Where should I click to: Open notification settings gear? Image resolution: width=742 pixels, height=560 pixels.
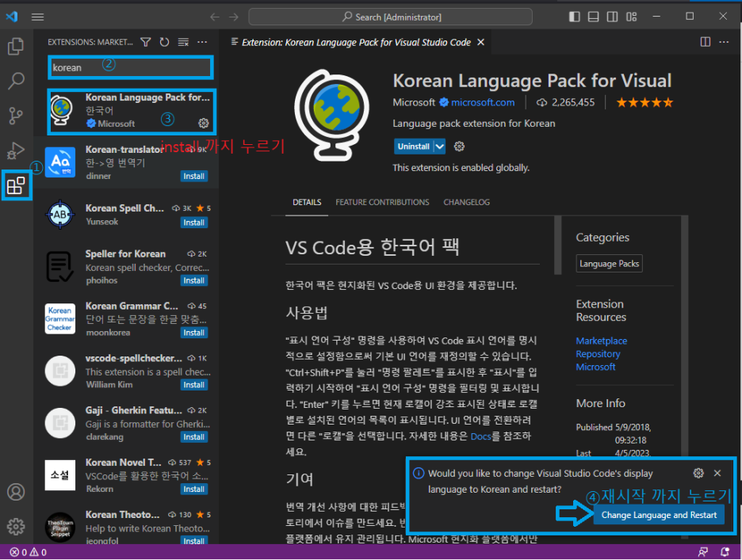(698, 473)
